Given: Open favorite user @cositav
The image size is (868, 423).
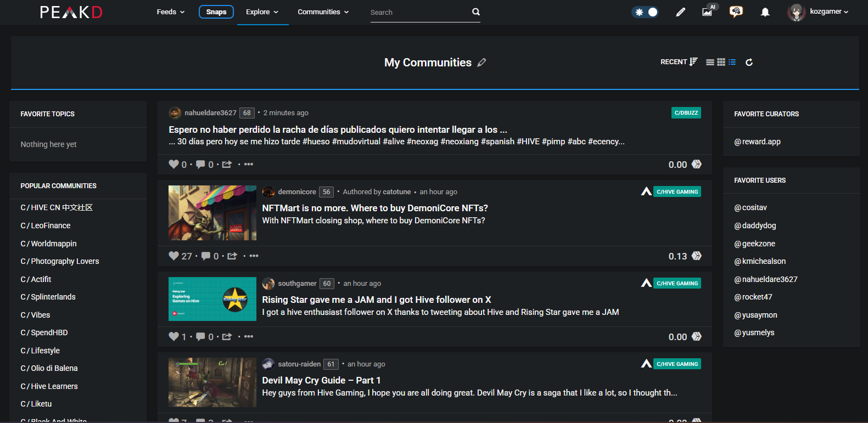Looking at the screenshot, I should point(751,207).
